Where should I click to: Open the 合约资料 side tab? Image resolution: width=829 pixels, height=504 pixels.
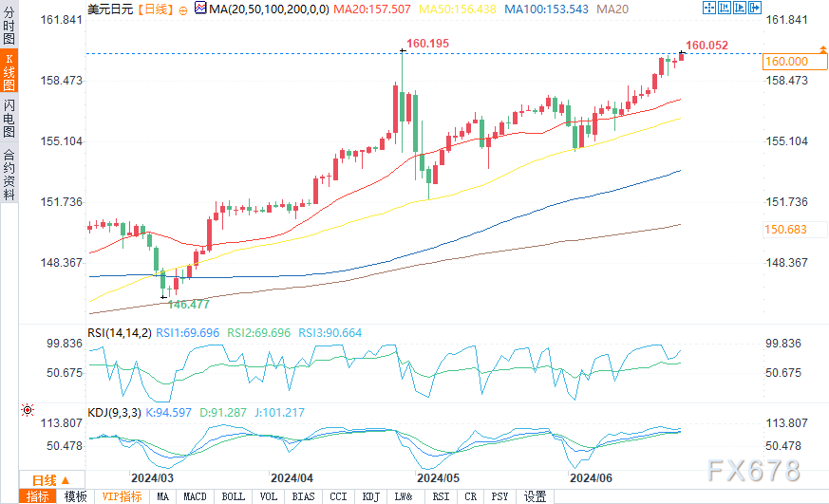point(9,174)
